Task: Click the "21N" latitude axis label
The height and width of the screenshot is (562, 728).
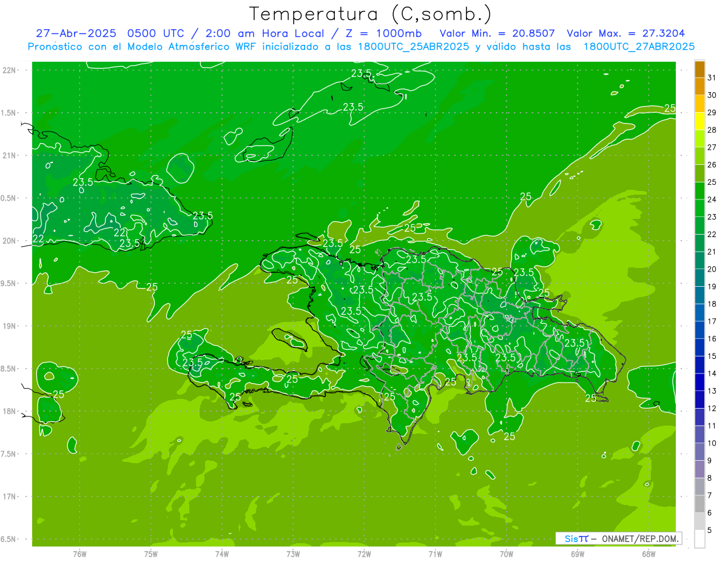Action: coord(10,155)
